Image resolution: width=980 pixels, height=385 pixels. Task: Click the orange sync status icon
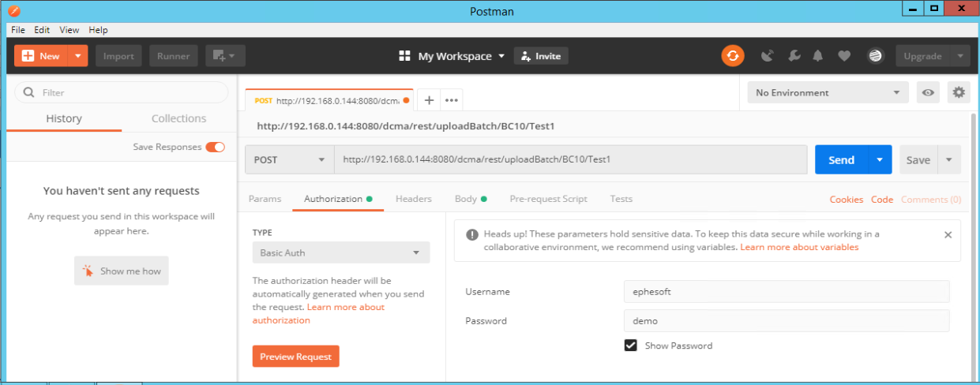click(x=732, y=56)
